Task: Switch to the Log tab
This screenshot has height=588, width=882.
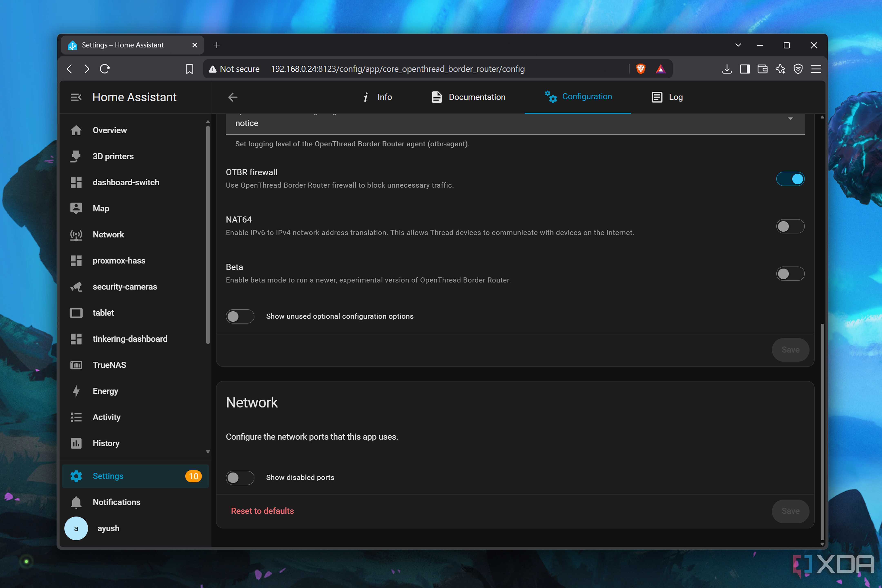Action: coord(667,97)
